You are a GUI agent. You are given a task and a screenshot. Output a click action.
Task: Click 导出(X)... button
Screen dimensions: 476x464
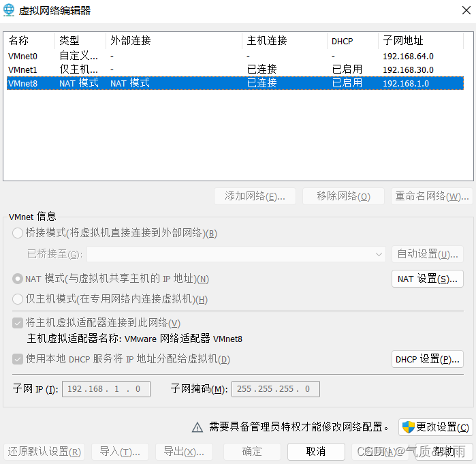pyautogui.click(x=184, y=452)
